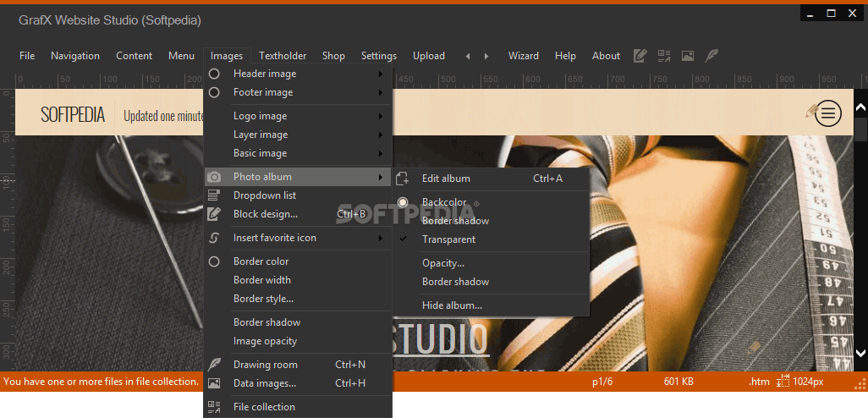The width and height of the screenshot is (868, 418).
Task: Click the pencil icon left of hamburger menu
Action: (811, 111)
